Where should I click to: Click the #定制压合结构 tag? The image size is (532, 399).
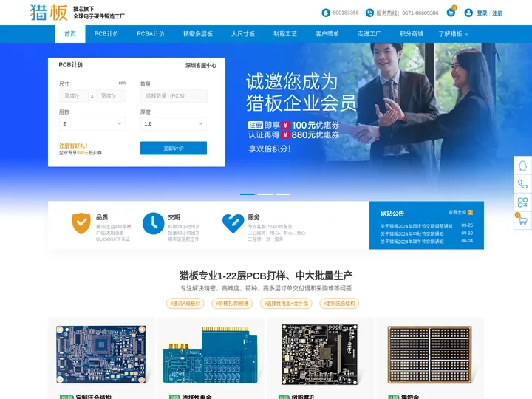[x=339, y=304]
